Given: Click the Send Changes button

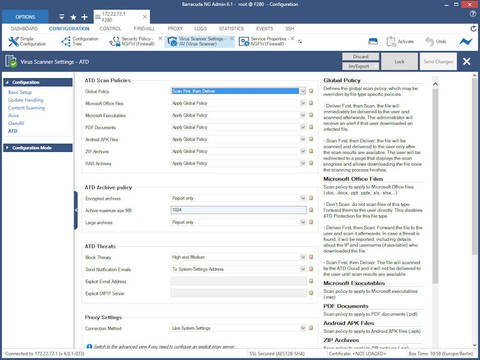Looking at the screenshot, I should pyautogui.click(x=438, y=61).
